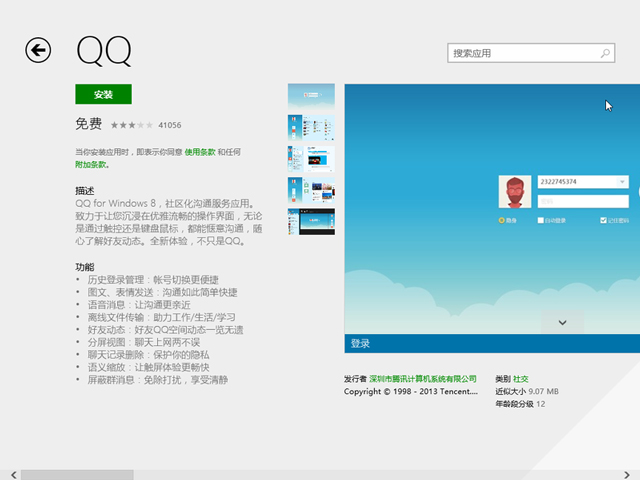Click the 年龄段分级 12 rating text
The image size is (640, 480).
(520, 404)
